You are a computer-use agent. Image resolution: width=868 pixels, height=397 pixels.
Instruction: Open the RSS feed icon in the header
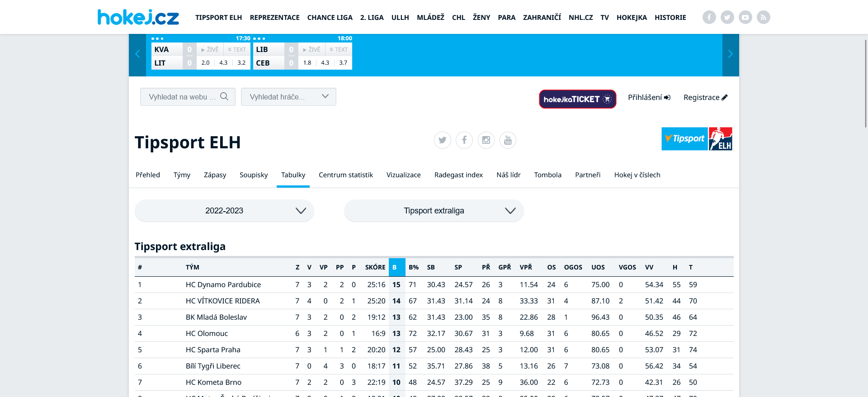(763, 17)
